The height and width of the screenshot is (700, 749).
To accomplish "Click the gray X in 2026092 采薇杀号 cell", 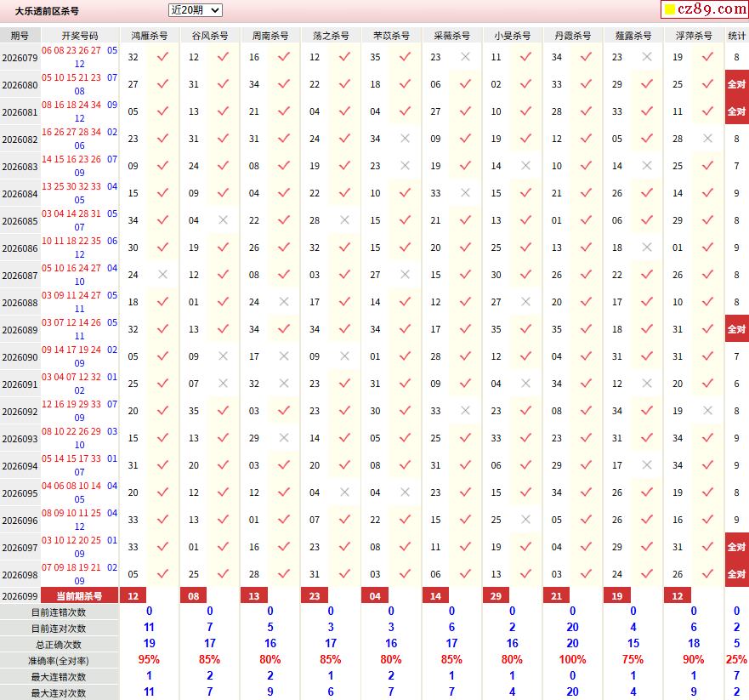I will coord(465,411).
